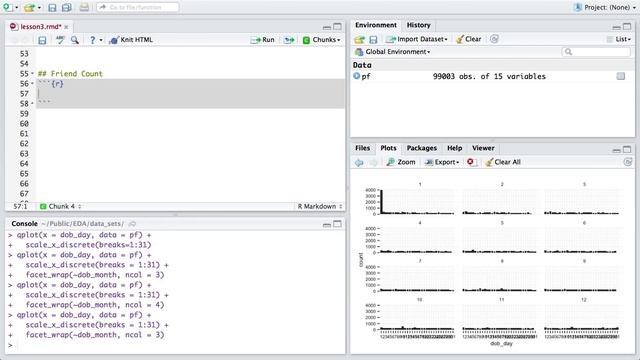Click the console working directory arrow icon
Viewport: 640px width, 360px height.
(132, 224)
